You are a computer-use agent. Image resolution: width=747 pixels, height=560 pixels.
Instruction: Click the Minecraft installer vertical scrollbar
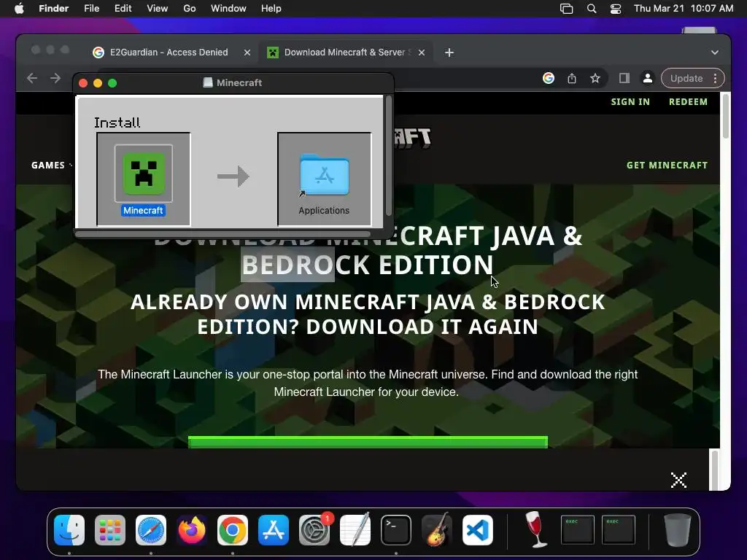click(388, 156)
